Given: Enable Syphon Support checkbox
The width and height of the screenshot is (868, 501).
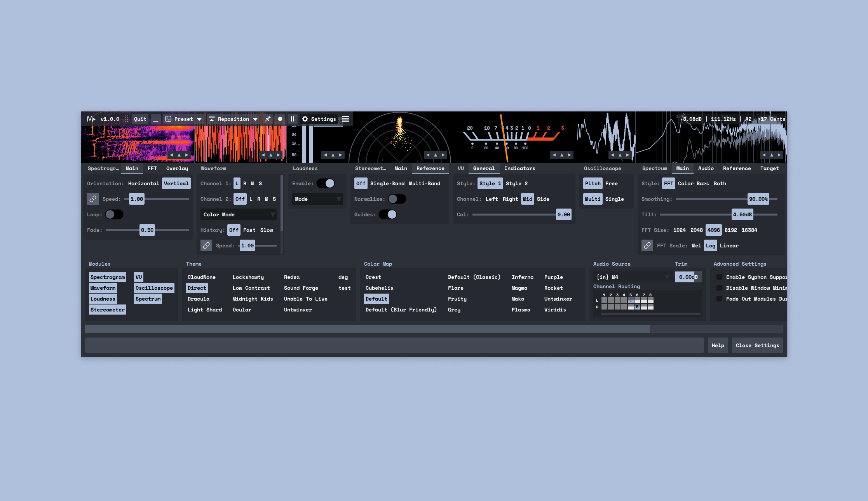Looking at the screenshot, I should pyautogui.click(x=719, y=277).
